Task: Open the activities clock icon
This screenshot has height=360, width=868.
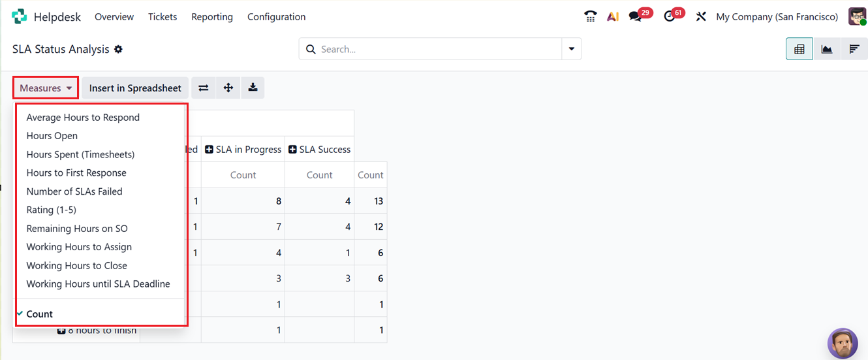Action: pyautogui.click(x=669, y=16)
